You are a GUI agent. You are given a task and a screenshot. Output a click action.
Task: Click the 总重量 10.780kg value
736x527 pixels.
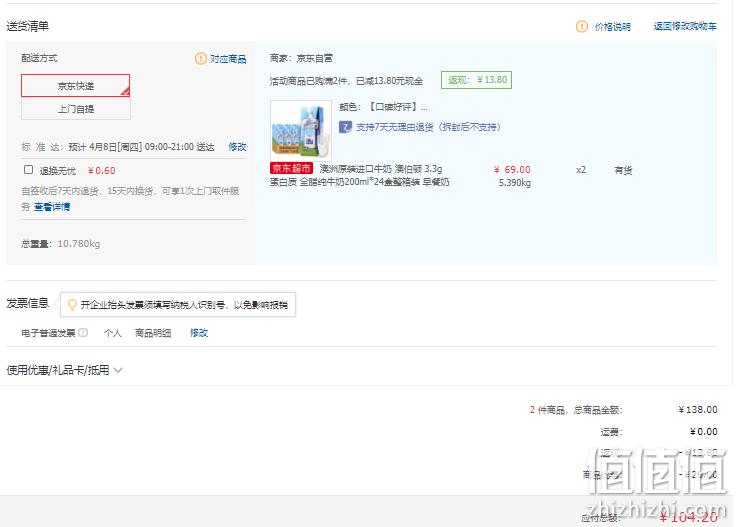[x=78, y=244]
